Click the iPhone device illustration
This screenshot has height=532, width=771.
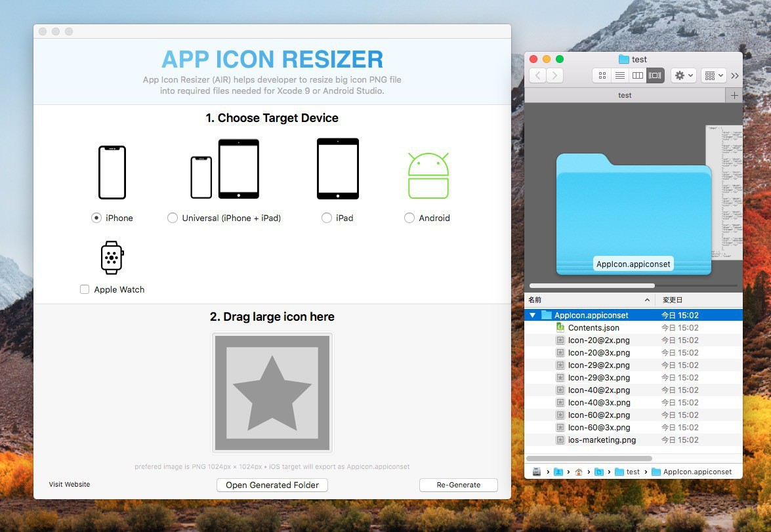112,173
